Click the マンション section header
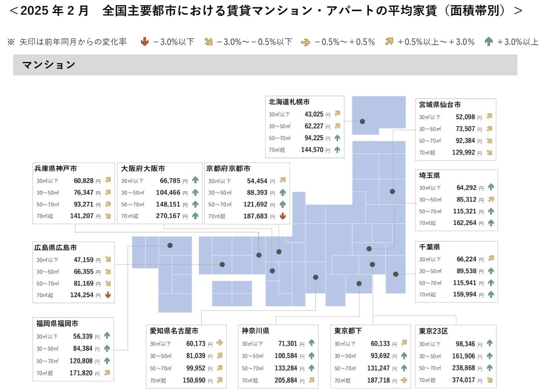This screenshot has height=392, width=544. point(265,65)
